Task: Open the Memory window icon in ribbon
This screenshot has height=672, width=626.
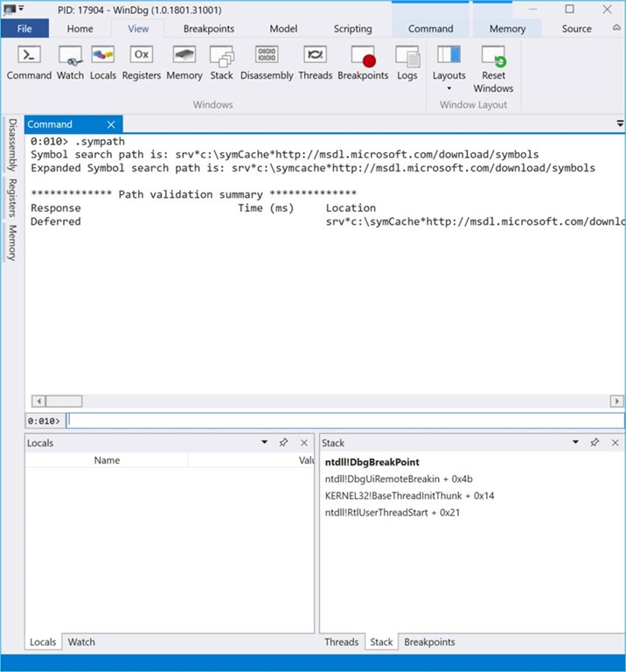Action: (184, 63)
